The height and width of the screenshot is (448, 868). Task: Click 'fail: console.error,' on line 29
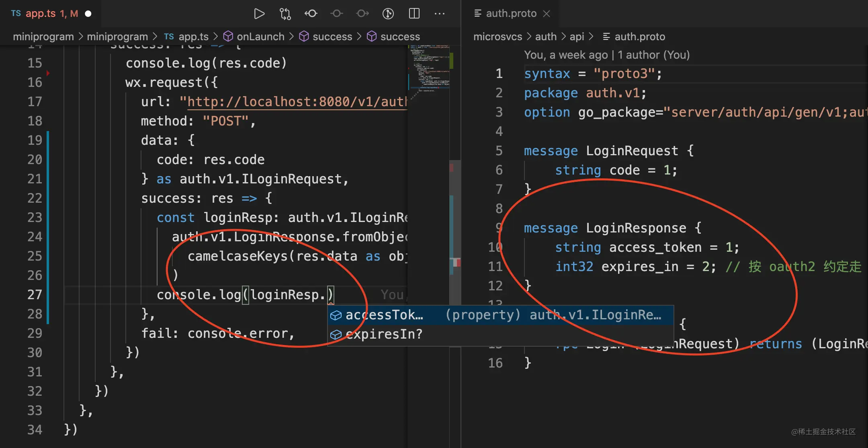click(218, 333)
